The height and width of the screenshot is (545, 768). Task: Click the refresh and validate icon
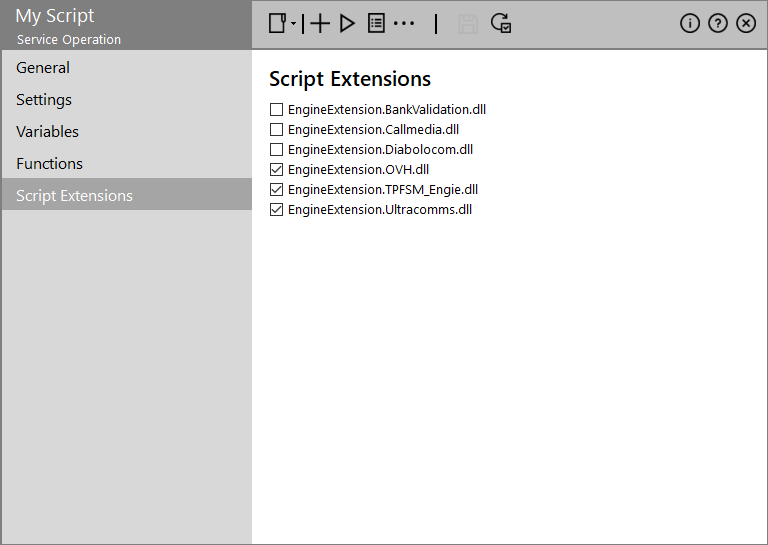coord(501,23)
